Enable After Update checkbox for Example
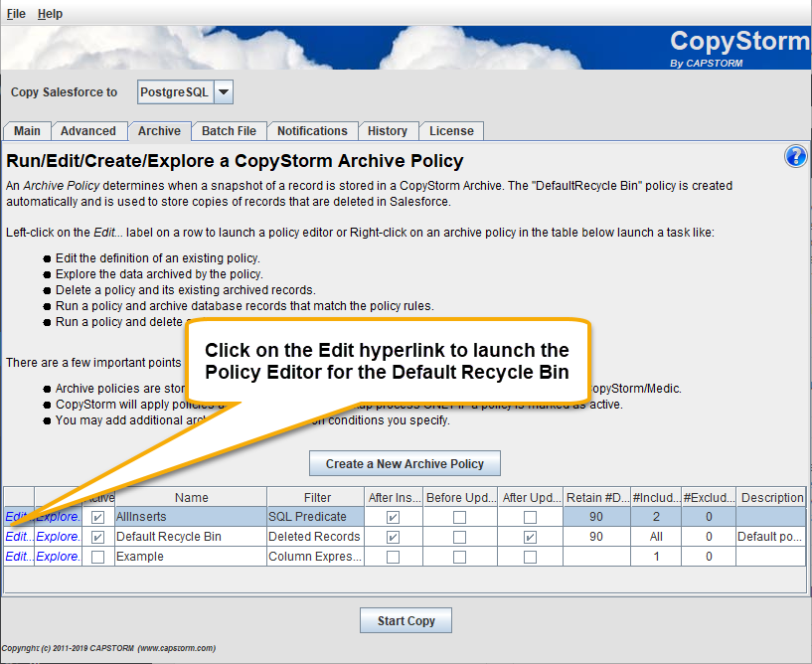 coord(530,557)
